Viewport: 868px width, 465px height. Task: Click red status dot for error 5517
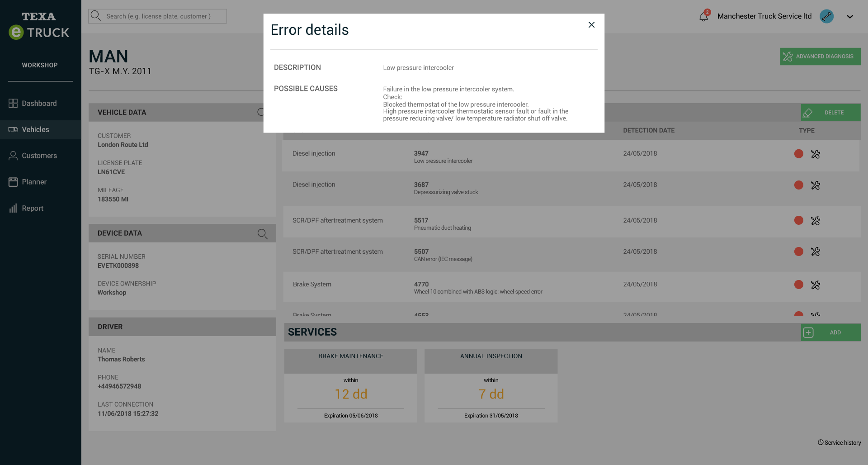799,220
